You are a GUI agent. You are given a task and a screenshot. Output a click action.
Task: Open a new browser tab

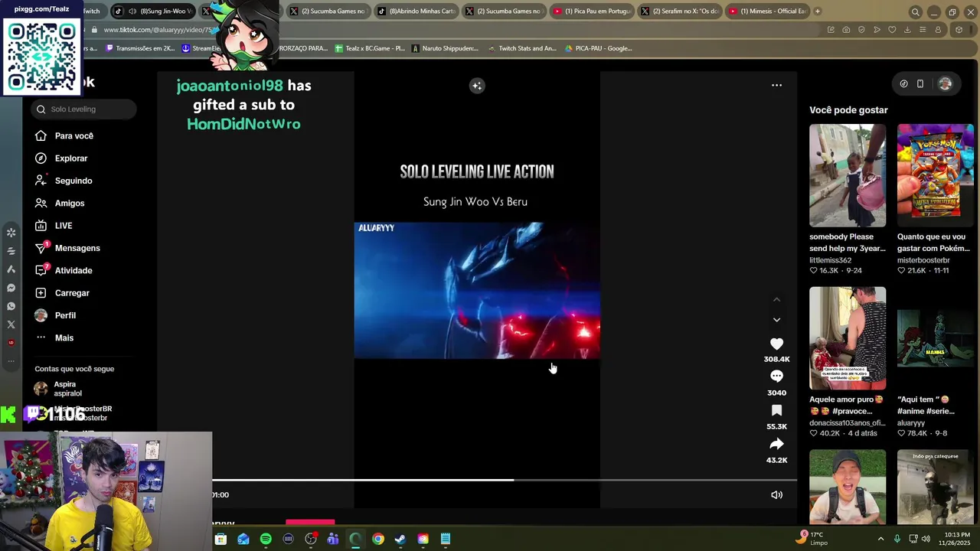pyautogui.click(x=818, y=11)
